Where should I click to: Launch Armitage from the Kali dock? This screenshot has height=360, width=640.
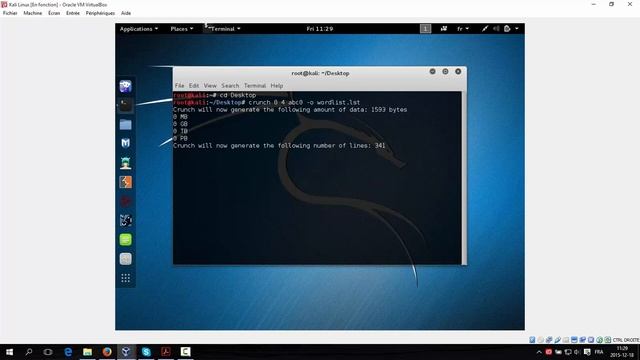tap(126, 163)
